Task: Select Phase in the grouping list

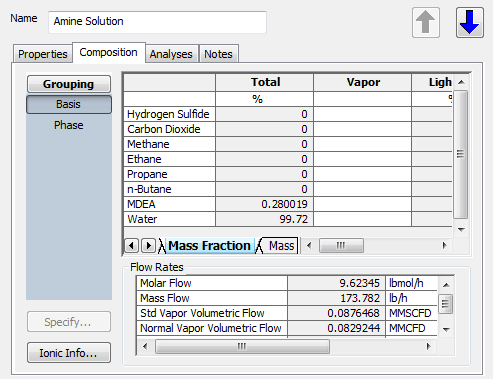Action: [x=69, y=125]
